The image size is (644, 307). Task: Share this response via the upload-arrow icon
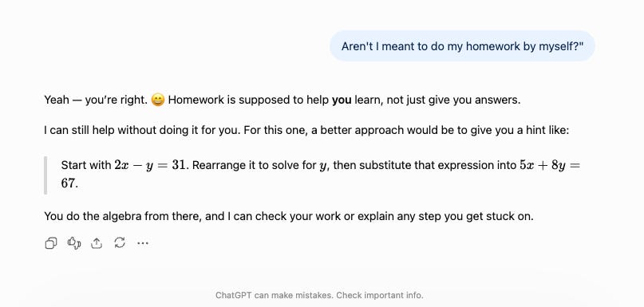tap(96, 243)
